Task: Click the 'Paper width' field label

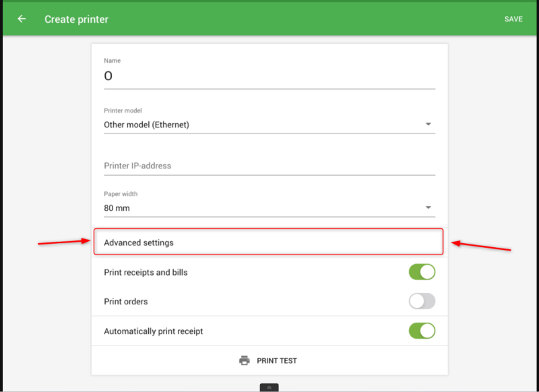Action: point(121,194)
